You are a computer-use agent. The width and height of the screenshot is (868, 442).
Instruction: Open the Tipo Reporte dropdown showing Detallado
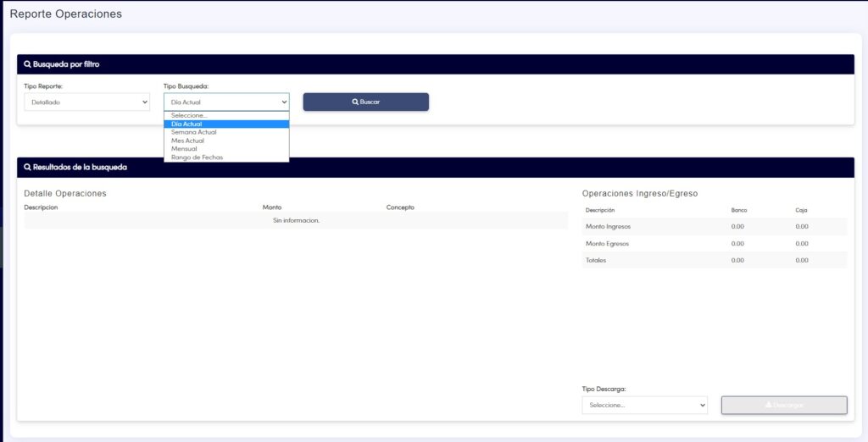point(87,102)
